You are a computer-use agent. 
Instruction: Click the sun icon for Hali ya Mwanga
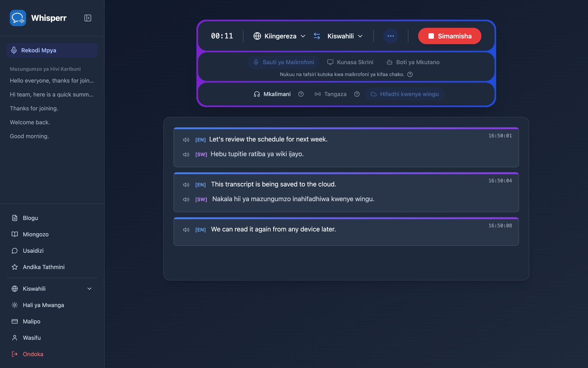coord(15,305)
